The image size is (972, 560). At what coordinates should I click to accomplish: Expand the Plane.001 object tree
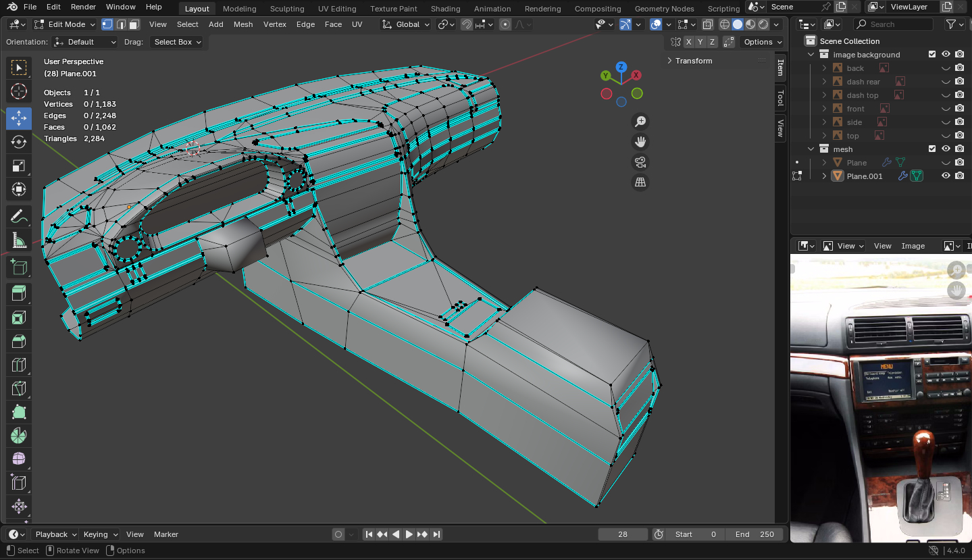(x=825, y=176)
